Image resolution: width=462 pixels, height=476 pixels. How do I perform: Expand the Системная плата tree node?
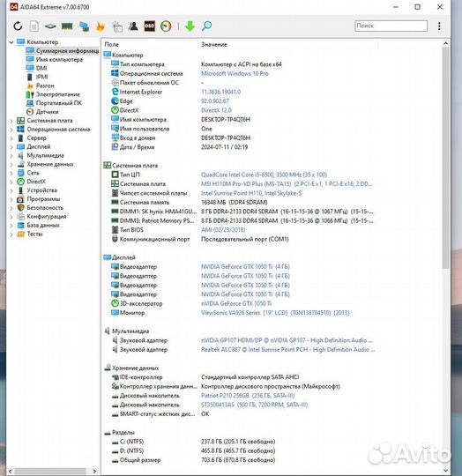point(11,121)
